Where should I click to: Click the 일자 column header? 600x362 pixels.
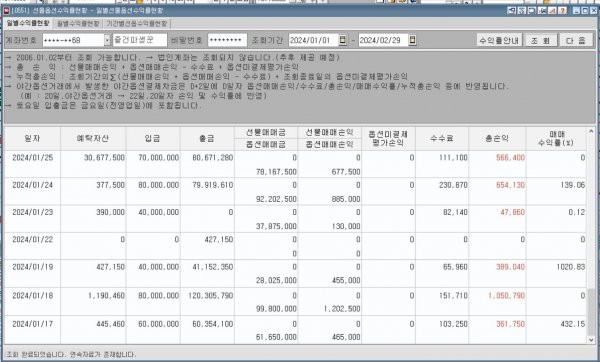point(32,139)
